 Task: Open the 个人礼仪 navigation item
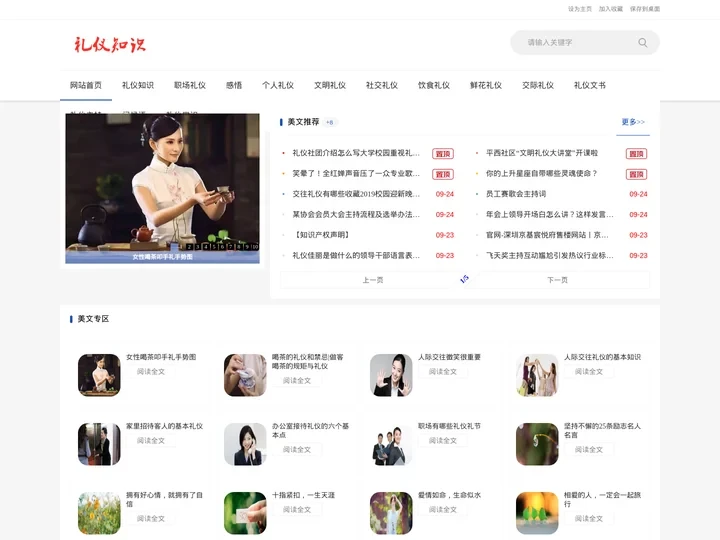278,85
